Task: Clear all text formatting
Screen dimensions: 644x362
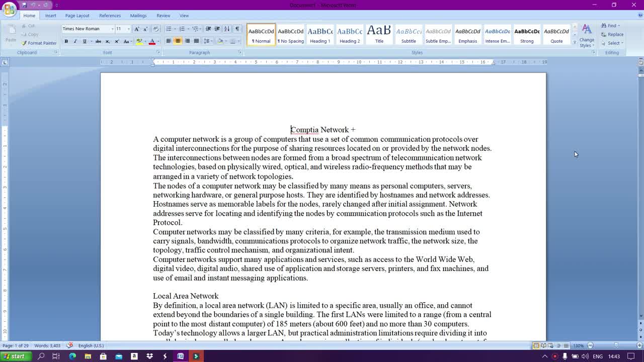Action: pos(156,29)
